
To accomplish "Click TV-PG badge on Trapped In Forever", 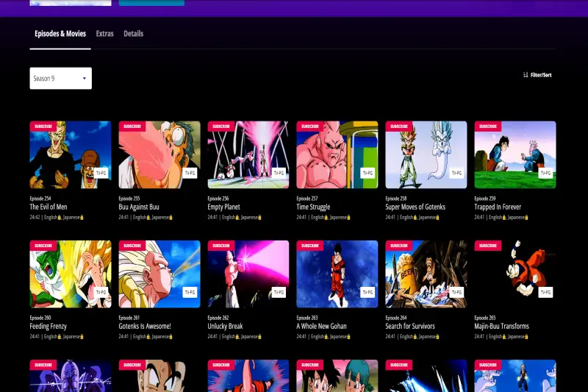I will pyautogui.click(x=545, y=173).
